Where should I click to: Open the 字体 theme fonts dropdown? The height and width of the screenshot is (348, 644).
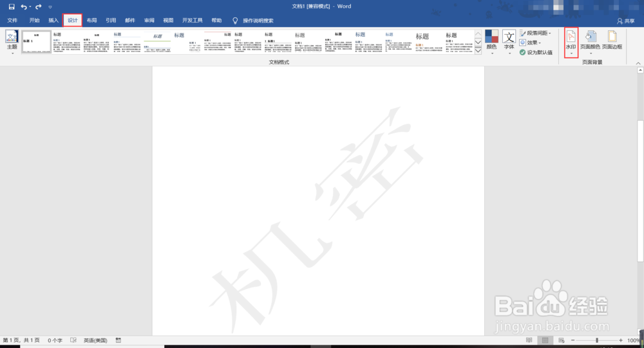(509, 41)
